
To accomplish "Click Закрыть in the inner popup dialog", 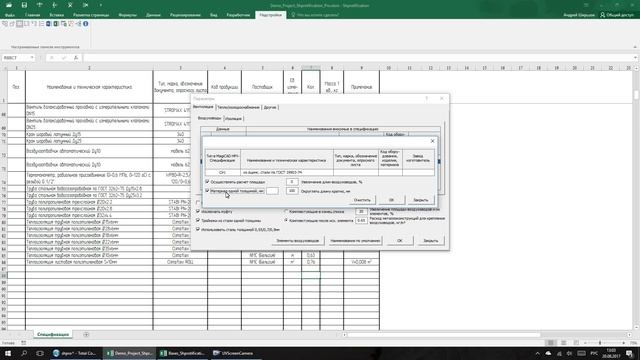I will (421, 200).
